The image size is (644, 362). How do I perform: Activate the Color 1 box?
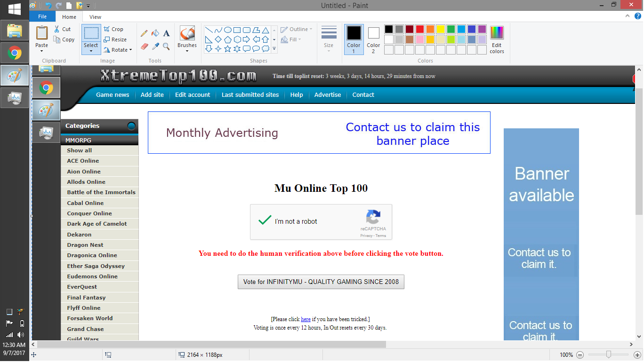click(x=354, y=39)
